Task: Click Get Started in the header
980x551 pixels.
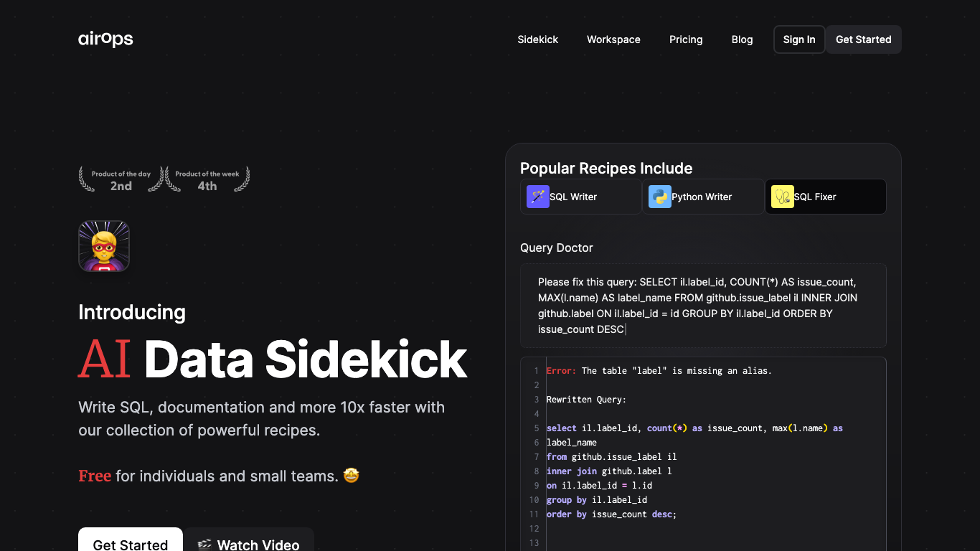Action: point(863,39)
